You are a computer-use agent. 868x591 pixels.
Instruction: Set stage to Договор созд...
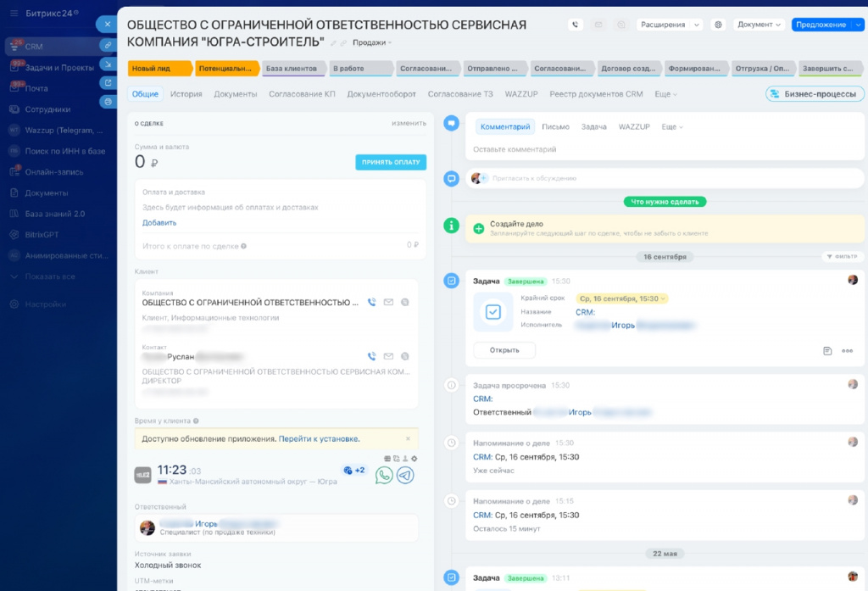[x=629, y=69]
